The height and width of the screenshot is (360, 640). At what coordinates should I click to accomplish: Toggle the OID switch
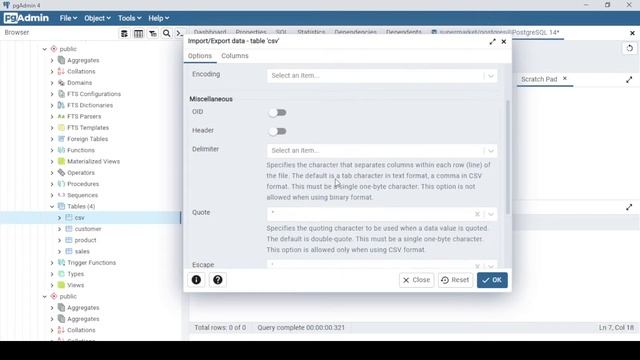coord(278,113)
